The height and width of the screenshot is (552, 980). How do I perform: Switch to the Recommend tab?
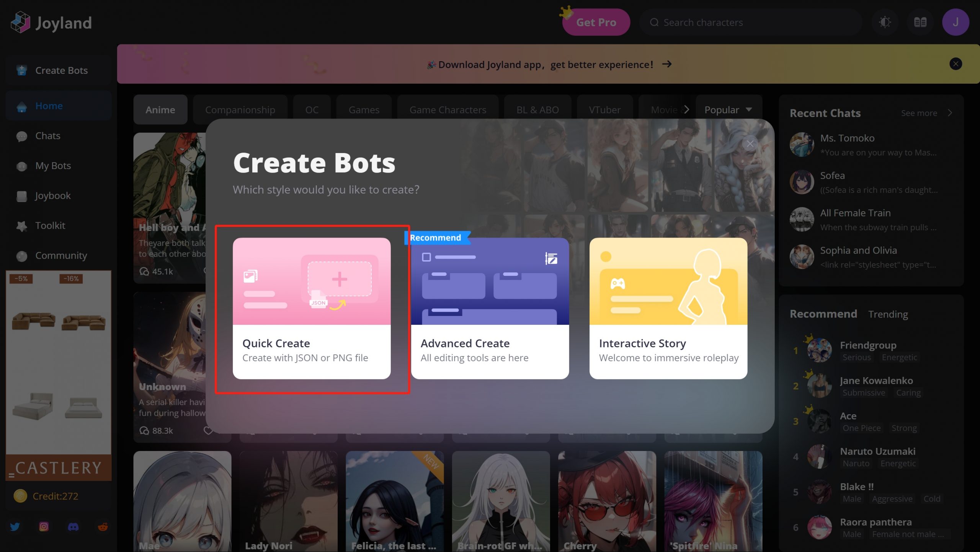tap(823, 314)
